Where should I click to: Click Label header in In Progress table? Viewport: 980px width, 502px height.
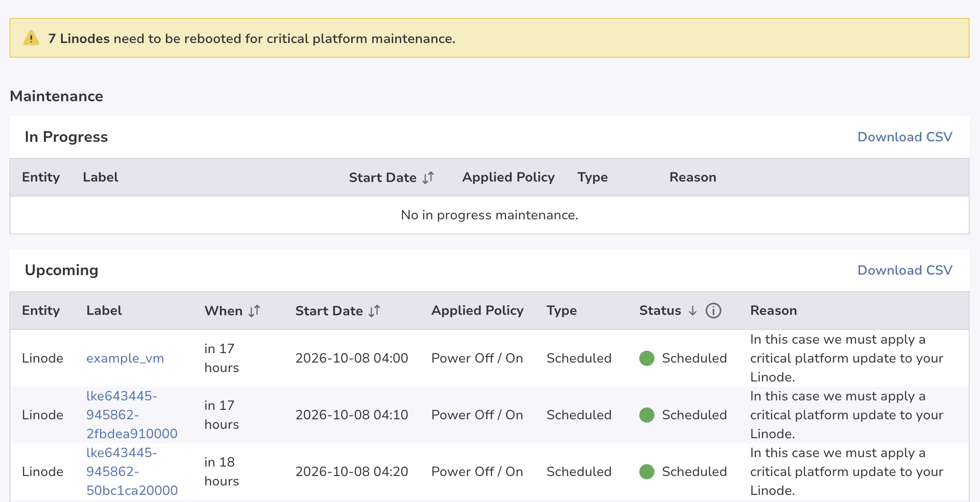coord(101,177)
